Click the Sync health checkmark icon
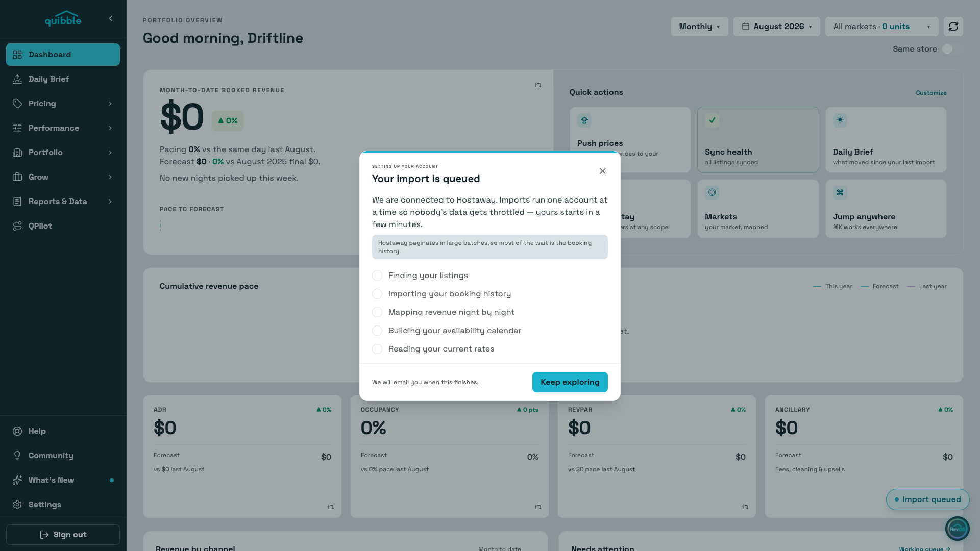The height and width of the screenshot is (551, 980). click(712, 120)
